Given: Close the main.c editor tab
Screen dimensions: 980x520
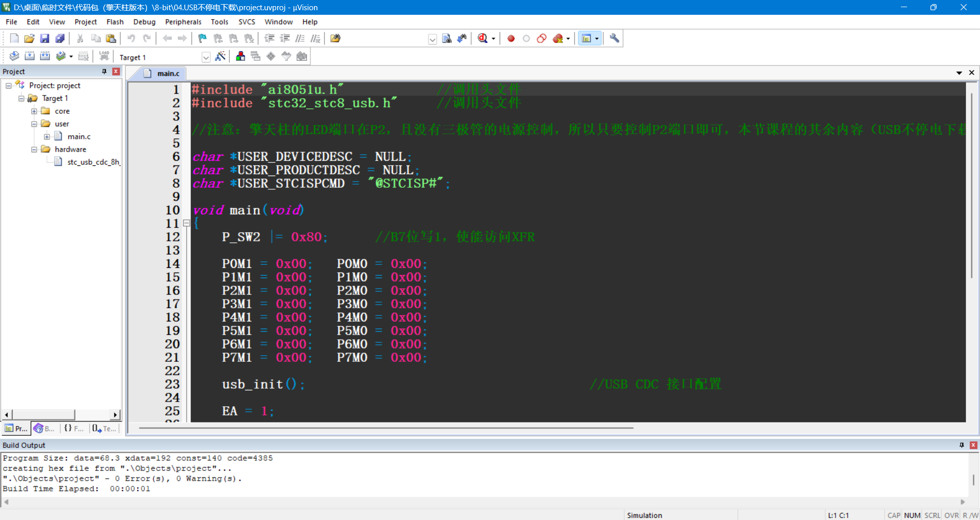Looking at the screenshot, I should coord(971,73).
